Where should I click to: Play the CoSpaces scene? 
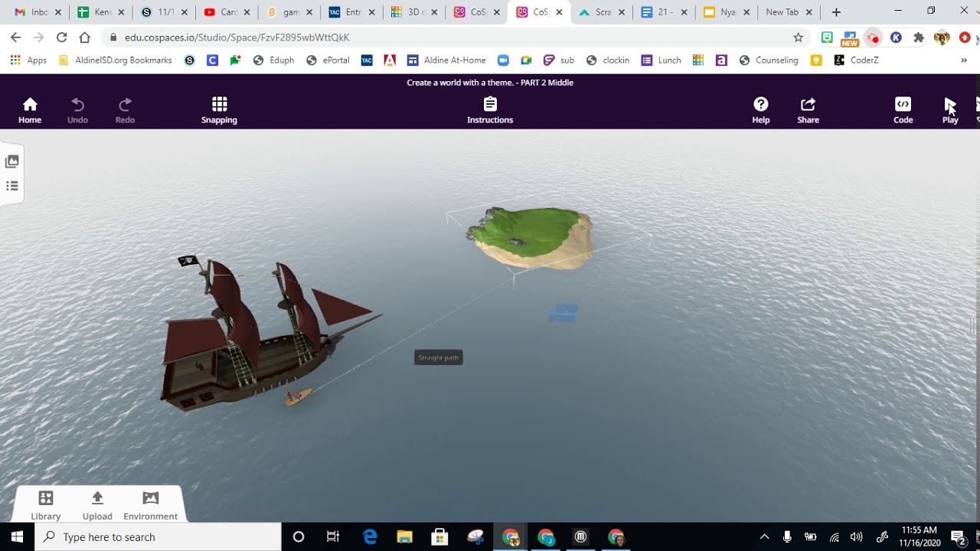(950, 110)
